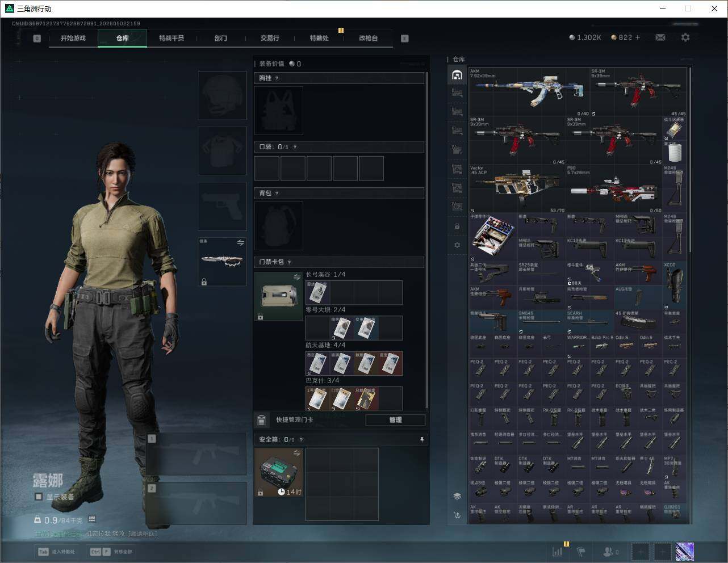The height and width of the screenshot is (563, 728).
Task: Go to the 交易行 tab
Action: pos(270,38)
